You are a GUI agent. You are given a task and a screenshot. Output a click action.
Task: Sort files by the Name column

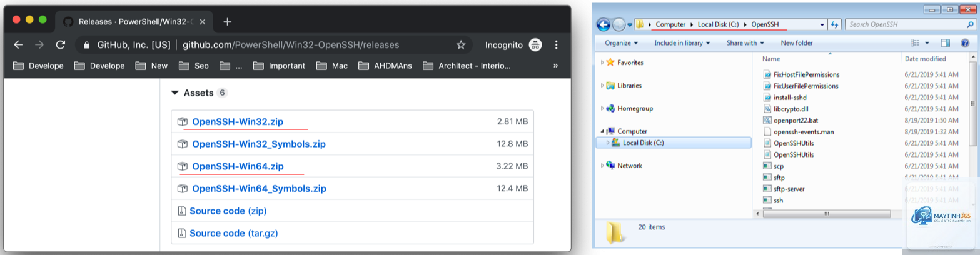pyautogui.click(x=772, y=58)
